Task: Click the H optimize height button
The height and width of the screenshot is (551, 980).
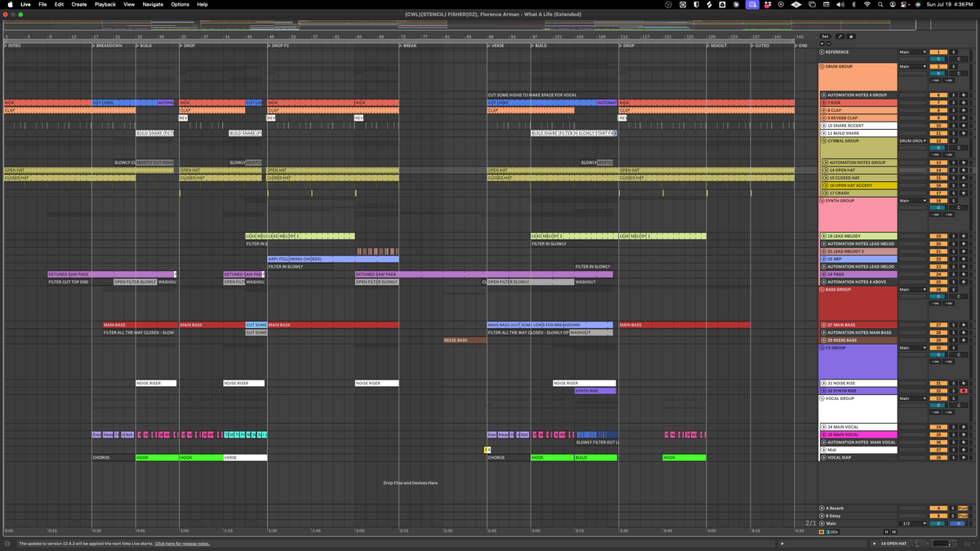Action: click(885, 531)
